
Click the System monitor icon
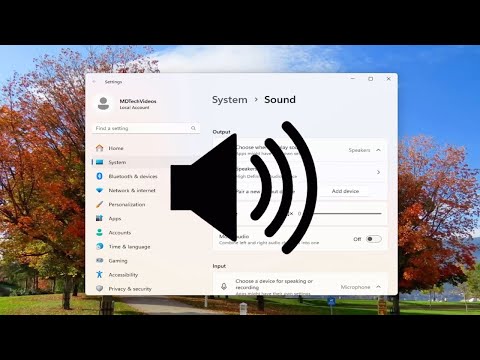pyautogui.click(x=99, y=162)
